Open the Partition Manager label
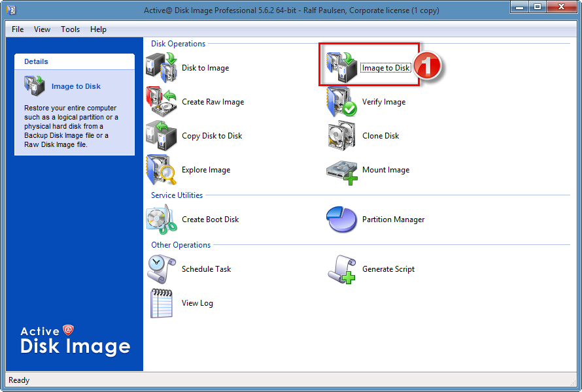The height and width of the screenshot is (392, 582). tap(393, 220)
